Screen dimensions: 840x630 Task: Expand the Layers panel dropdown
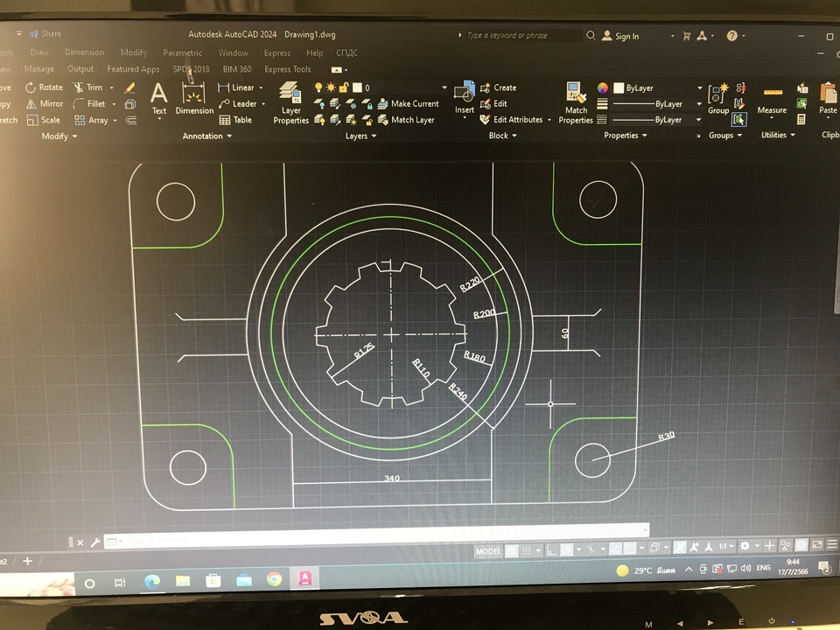click(x=360, y=136)
